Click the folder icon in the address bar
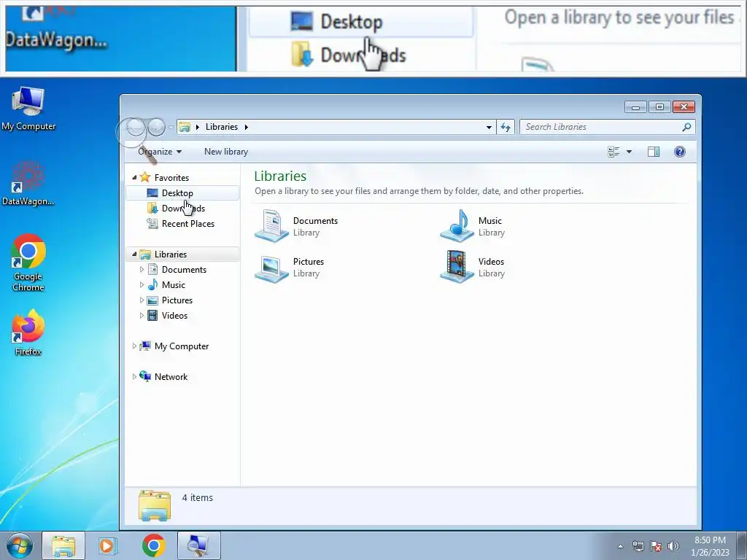The image size is (747, 560). [185, 127]
